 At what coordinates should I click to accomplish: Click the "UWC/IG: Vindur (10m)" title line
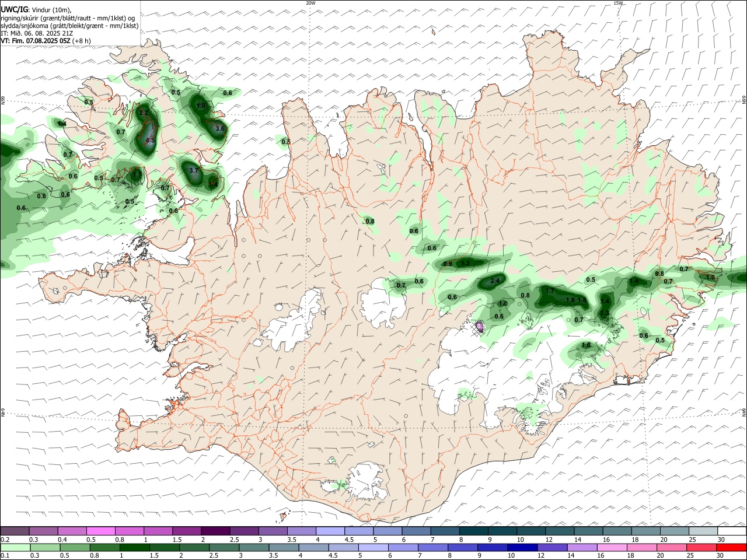(36, 10)
